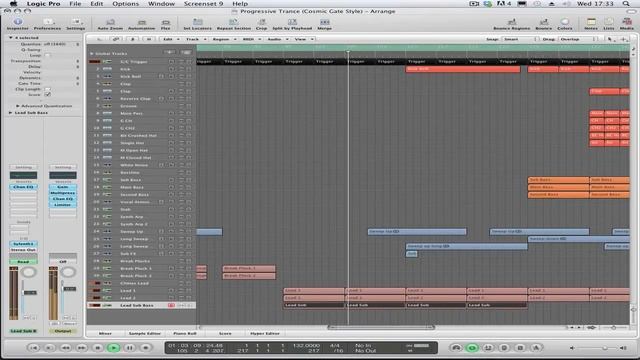Viewport: 640px width, 360px height.
Task: Toggle solo on the Kick track
Action: [189, 69]
